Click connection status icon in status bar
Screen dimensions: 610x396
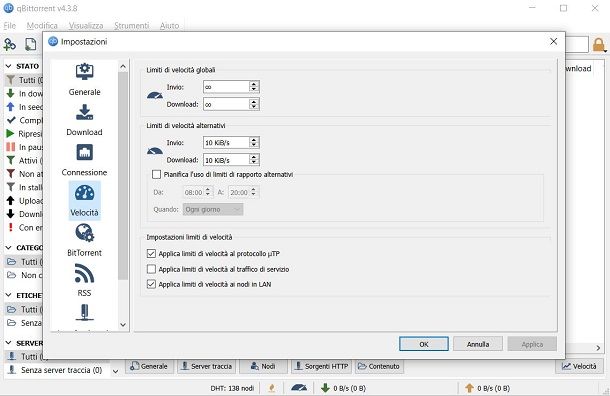(x=272, y=388)
